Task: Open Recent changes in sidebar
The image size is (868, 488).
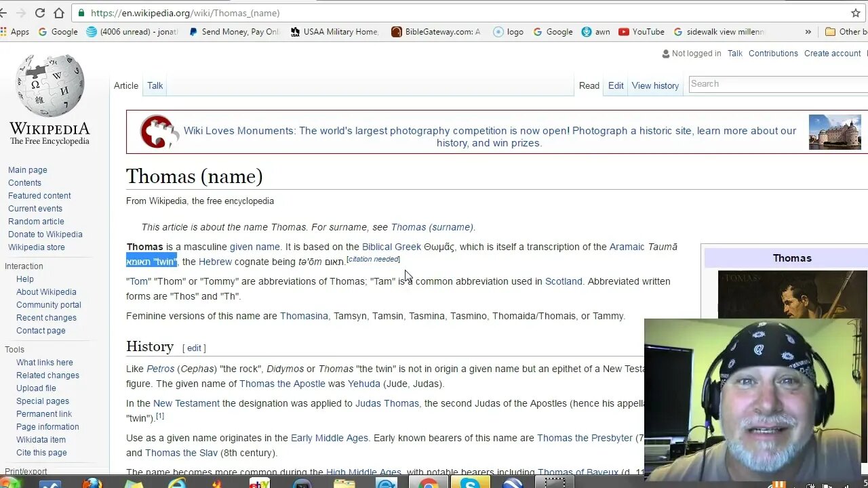Action: point(46,318)
